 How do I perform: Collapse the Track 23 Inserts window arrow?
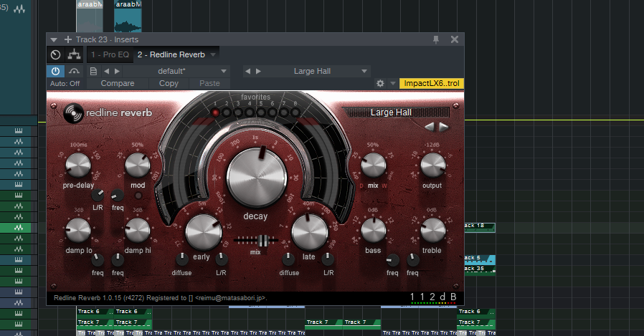[x=53, y=40]
